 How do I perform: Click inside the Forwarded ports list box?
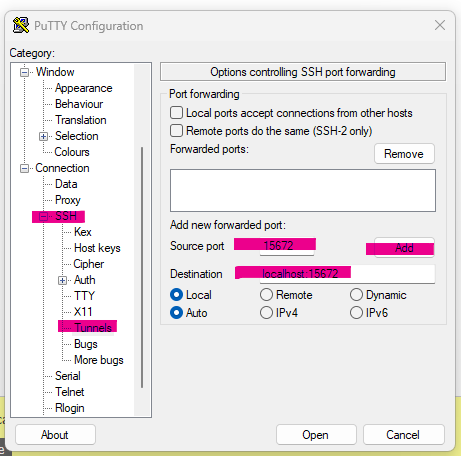303,190
